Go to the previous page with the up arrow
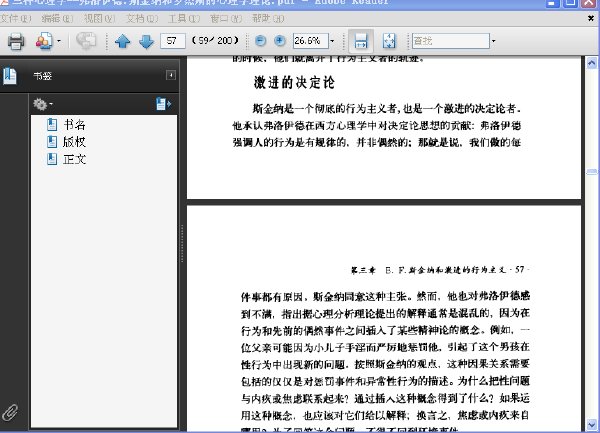 pos(122,41)
